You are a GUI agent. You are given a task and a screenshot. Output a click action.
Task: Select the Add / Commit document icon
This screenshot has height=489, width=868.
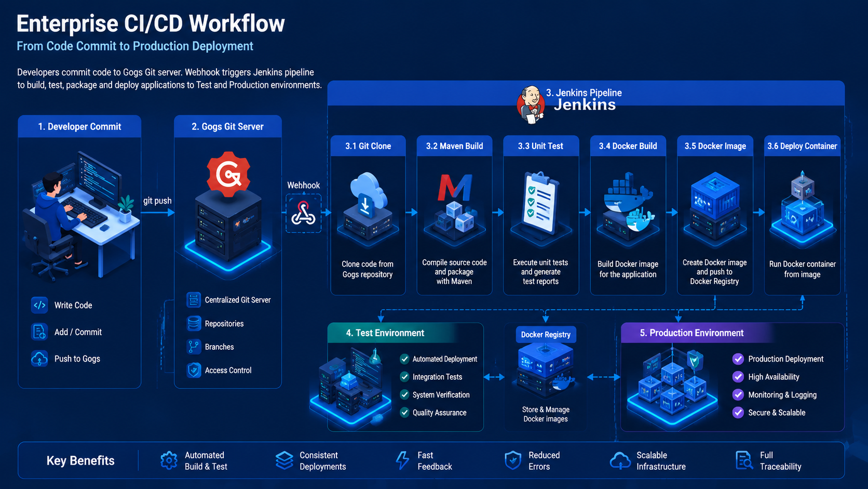tap(39, 332)
